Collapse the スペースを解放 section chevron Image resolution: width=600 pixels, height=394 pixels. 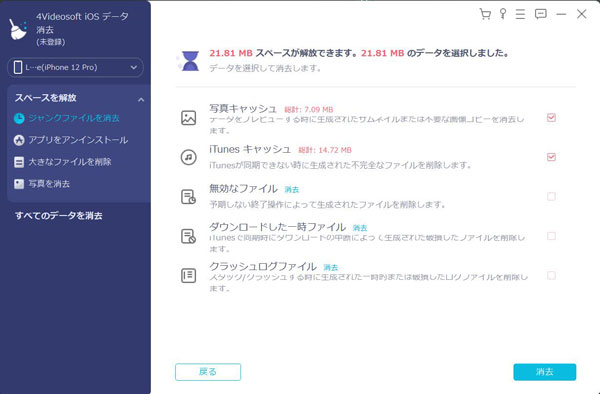(x=141, y=100)
